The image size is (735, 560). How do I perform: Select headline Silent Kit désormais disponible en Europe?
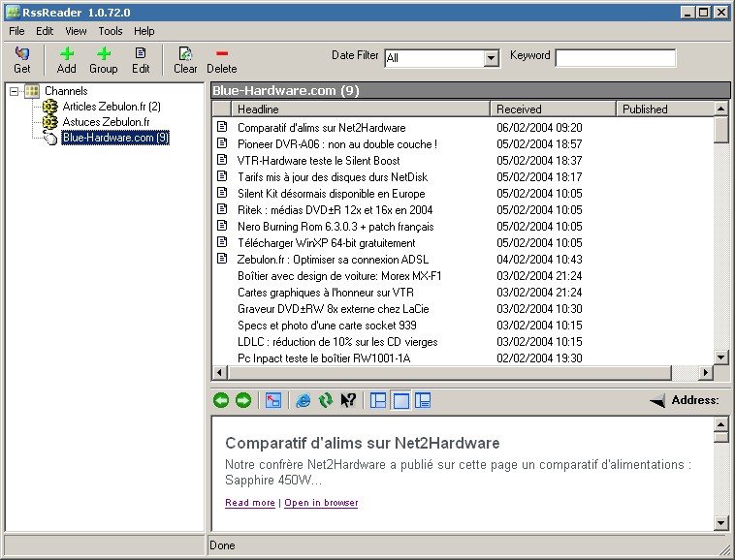pyautogui.click(x=332, y=194)
